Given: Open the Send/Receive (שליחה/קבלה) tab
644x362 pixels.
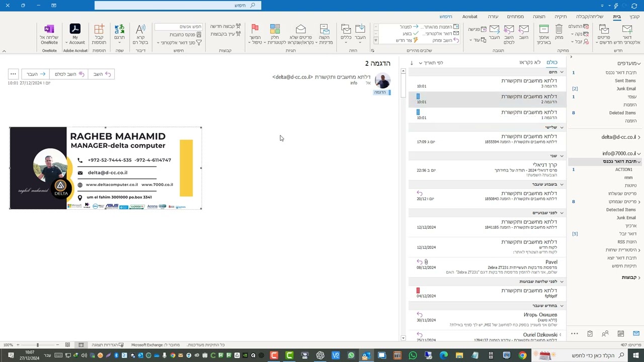Looking at the screenshot, I should tap(590, 17).
